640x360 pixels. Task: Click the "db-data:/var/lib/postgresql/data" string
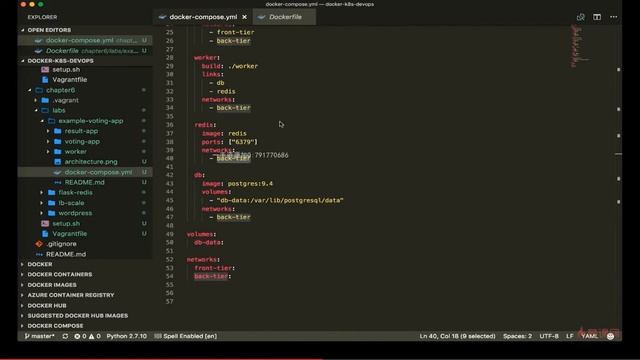(x=280, y=200)
